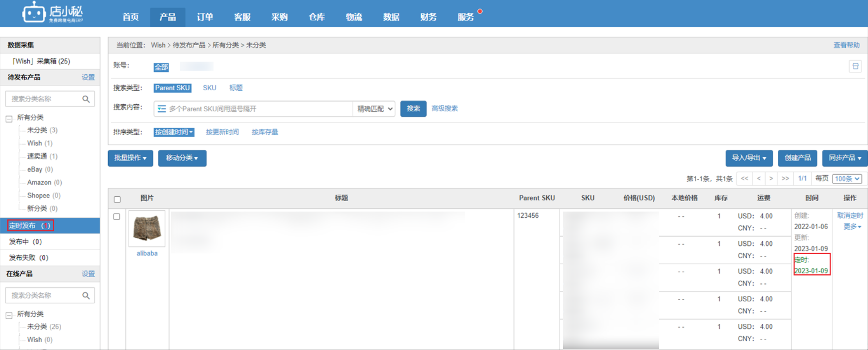Click search magnifier in 待发布产品 category box
This screenshot has width=868, height=350.
(86, 99)
